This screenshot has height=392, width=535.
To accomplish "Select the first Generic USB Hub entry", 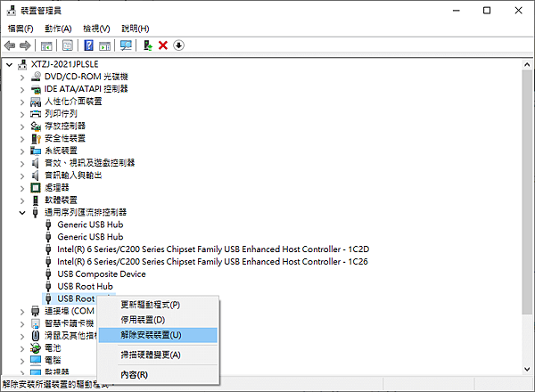I will tap(90, 225).
